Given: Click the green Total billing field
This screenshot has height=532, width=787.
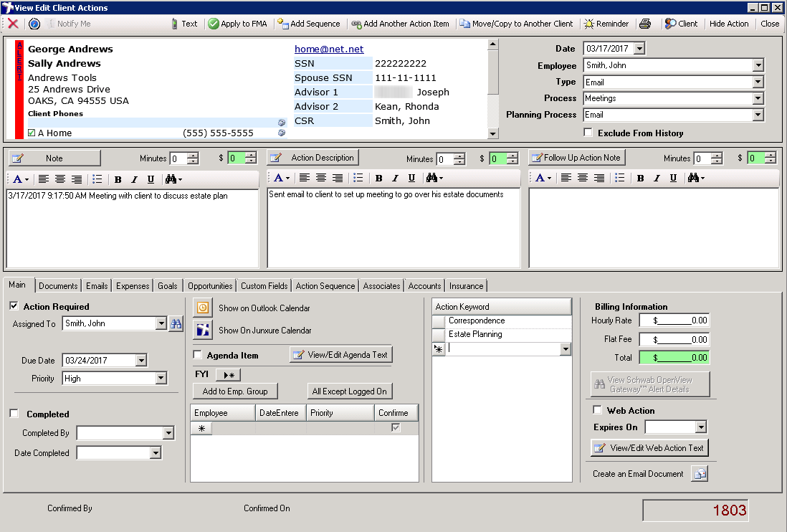Looking at the screenshot, I should pos(673,357).
